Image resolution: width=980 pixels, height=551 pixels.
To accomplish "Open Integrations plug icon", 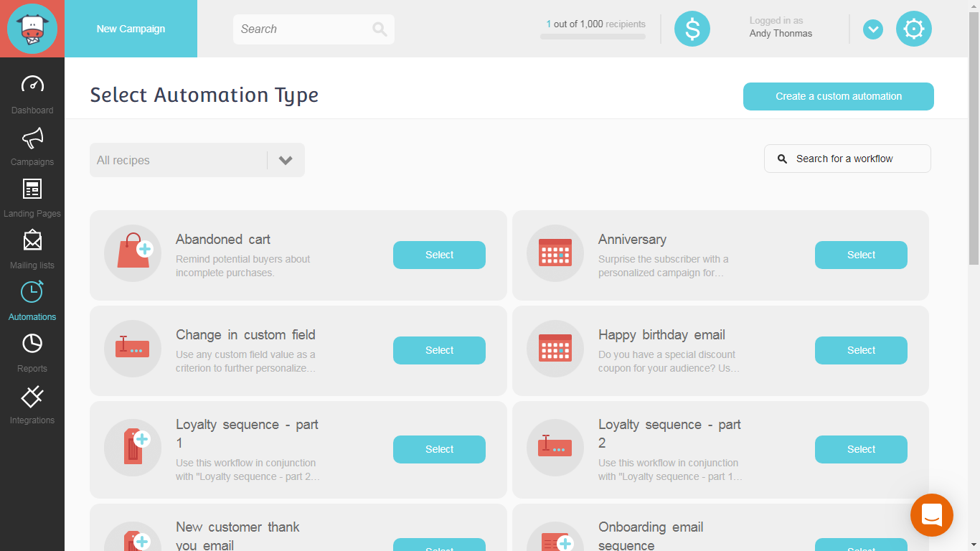I will click(32, 396).
